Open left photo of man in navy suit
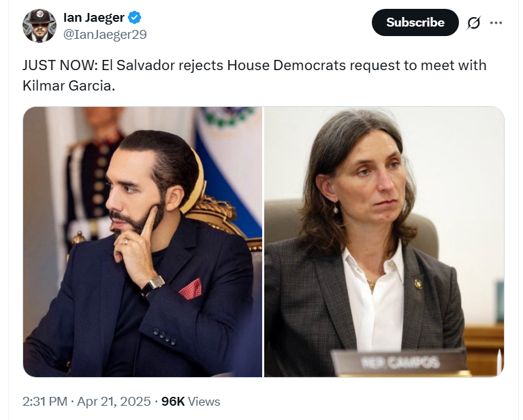This screenshot has height=420, width=523. pos(143,242)
